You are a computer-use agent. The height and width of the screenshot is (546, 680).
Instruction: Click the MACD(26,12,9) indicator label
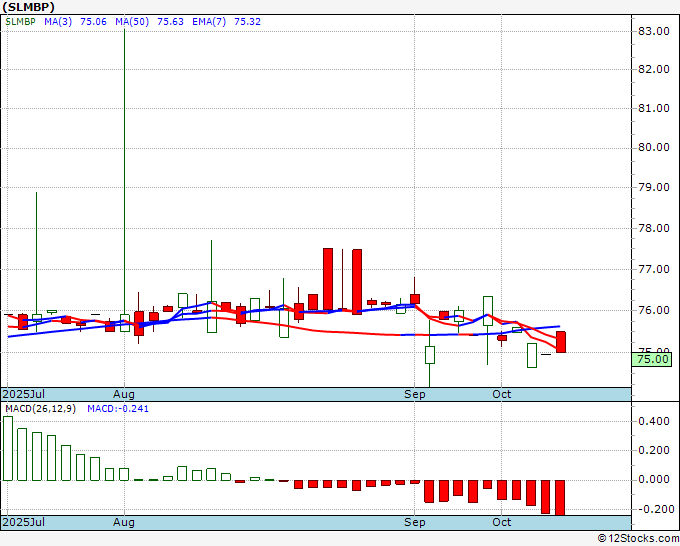[x=40, y=409]
